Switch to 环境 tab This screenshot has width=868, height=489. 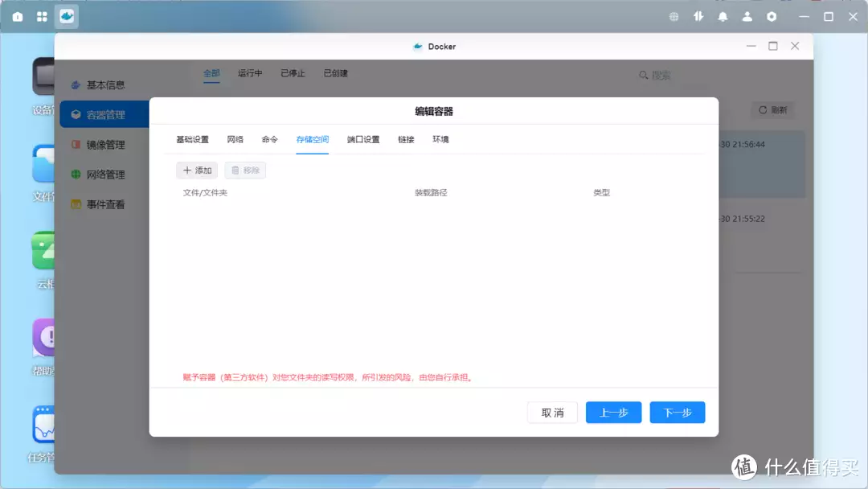(x=440, y=140)
